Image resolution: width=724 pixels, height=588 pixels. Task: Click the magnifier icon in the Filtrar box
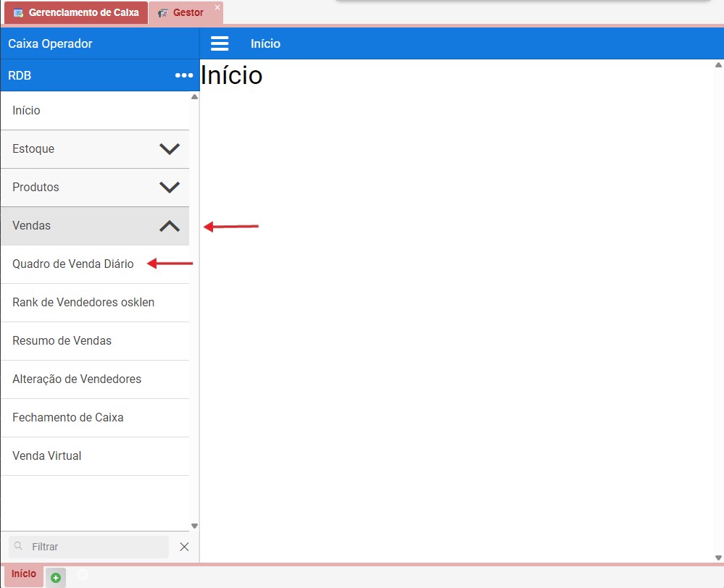pyautogui.click(x=19, y=547)
